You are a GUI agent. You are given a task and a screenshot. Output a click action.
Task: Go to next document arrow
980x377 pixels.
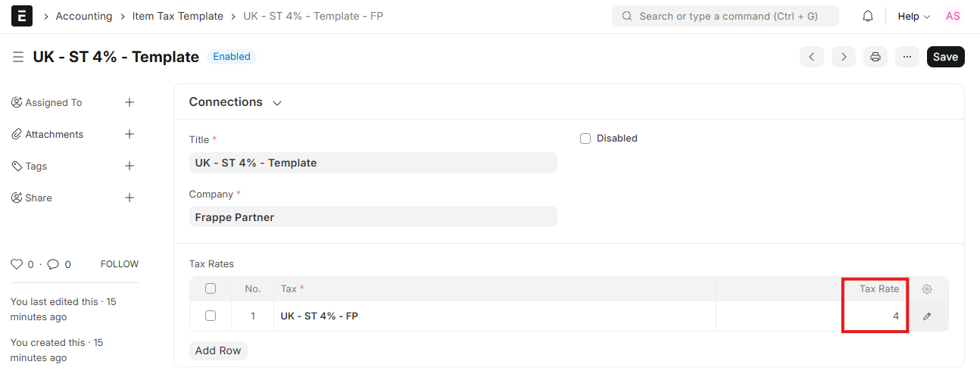pyautogui.click(x=844, y=57)
